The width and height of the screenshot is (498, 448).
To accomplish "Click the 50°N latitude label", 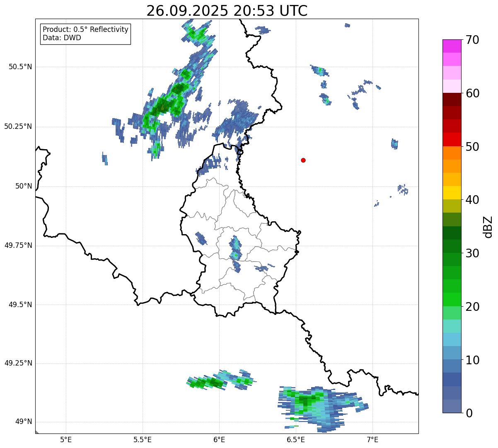I will [24, 186].
